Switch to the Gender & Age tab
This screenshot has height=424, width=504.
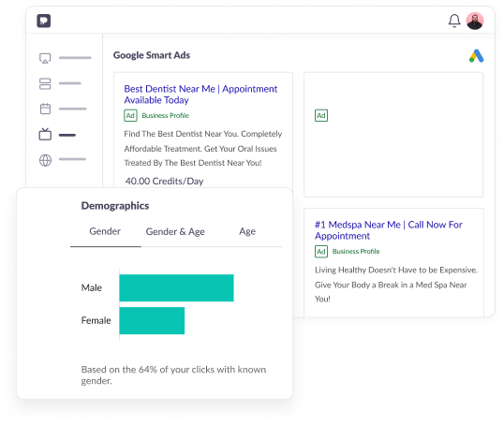click(175, 231)
